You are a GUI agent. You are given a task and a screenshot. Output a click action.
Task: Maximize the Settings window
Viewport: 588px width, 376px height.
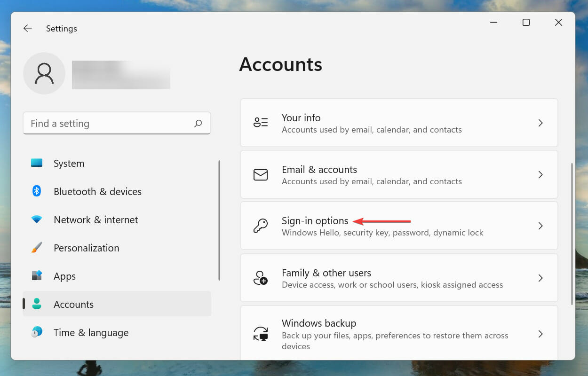click(526, 22)
